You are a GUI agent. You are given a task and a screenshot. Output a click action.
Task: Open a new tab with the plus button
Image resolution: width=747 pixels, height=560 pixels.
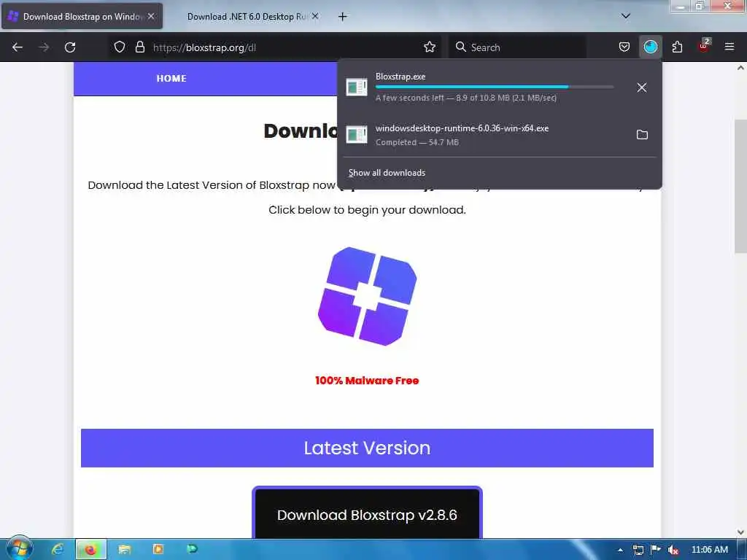[x=342, y=17]
